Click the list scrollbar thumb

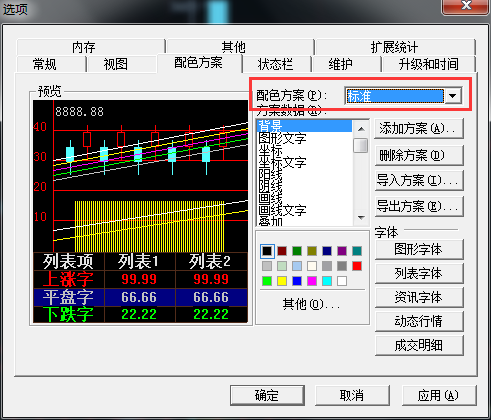pos(361,145)
